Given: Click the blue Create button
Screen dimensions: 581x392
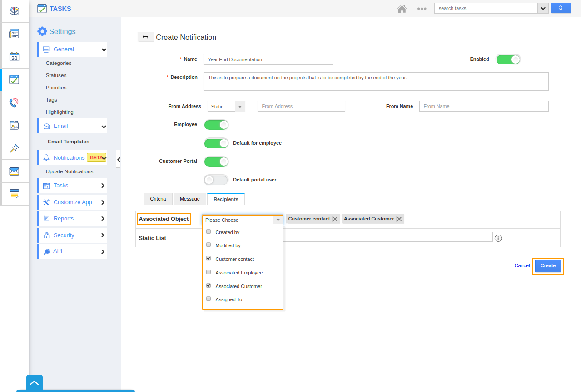Looking at the screenshot, I should pyautogui.click(x=548, y=266).
